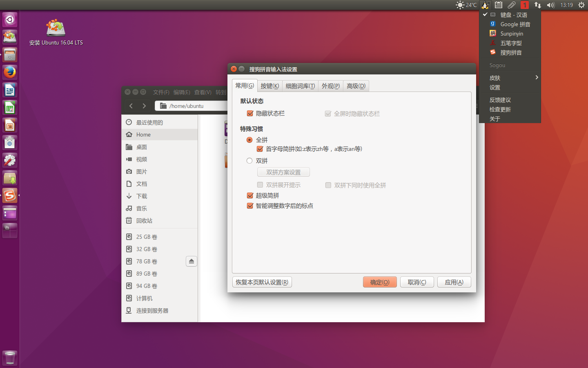Click the 恢复本页默认设置(R) button
This screenshot has width=588, height=368.
click(262, 282)
